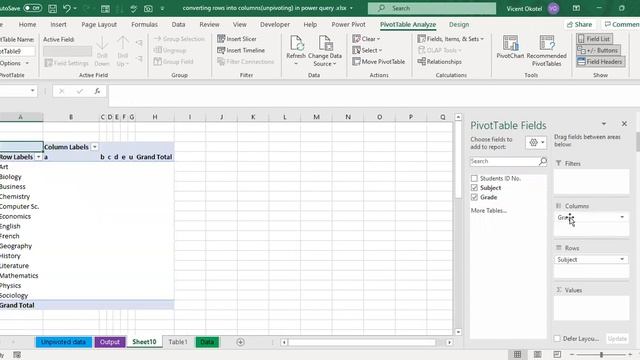
Task: Click the horizontal sheet scrollbar
Action: pyautogui.click(x=362, y=342)
